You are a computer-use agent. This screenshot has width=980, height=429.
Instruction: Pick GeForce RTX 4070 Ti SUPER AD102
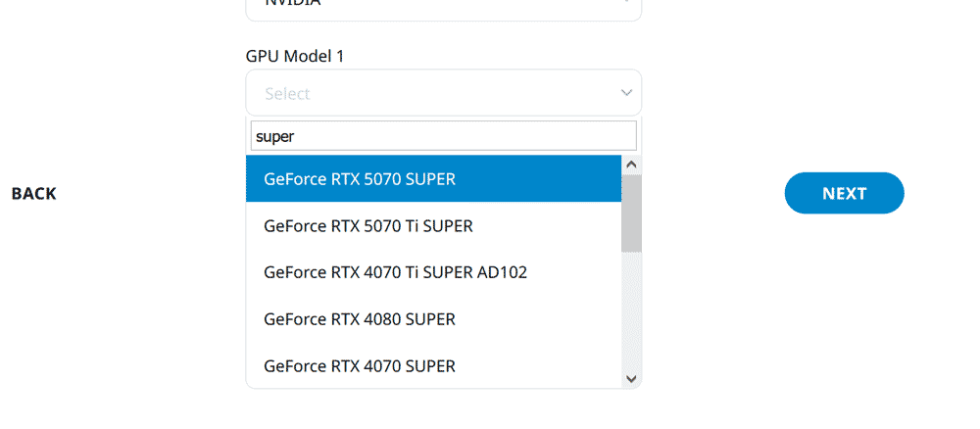[x=395, y=272]
